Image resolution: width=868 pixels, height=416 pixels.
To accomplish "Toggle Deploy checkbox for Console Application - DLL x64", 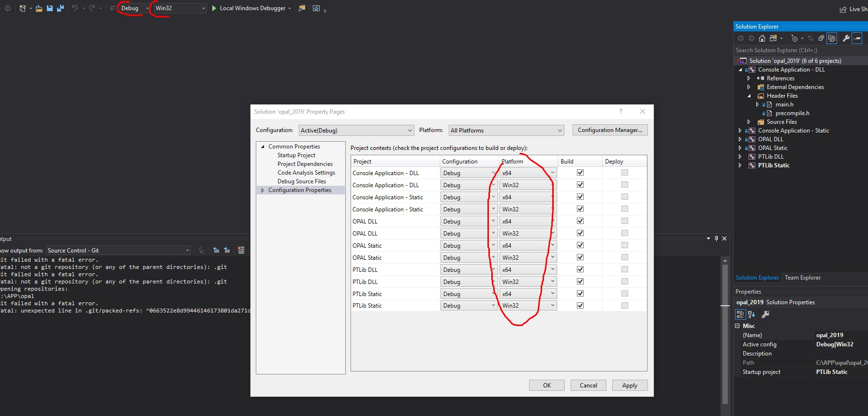I will tap(625, 173).
